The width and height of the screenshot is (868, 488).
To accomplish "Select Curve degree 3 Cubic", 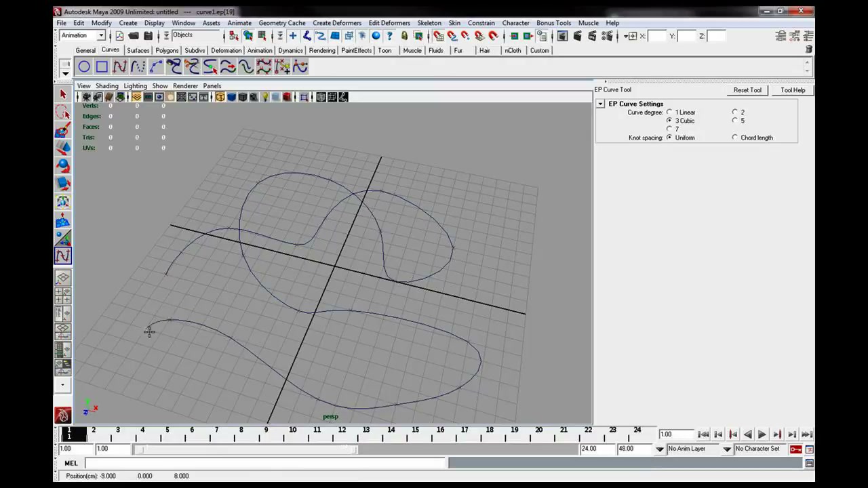I will coord(669,121).
